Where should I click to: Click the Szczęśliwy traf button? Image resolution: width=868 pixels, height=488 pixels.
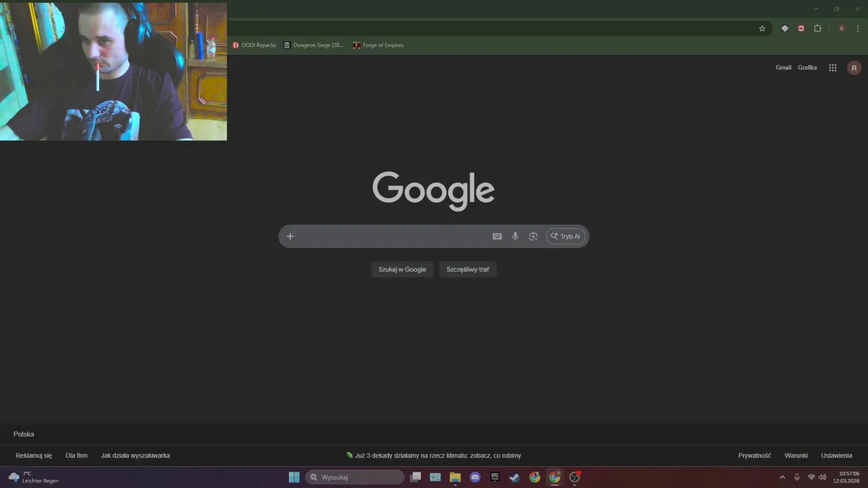tap(468, 270)
